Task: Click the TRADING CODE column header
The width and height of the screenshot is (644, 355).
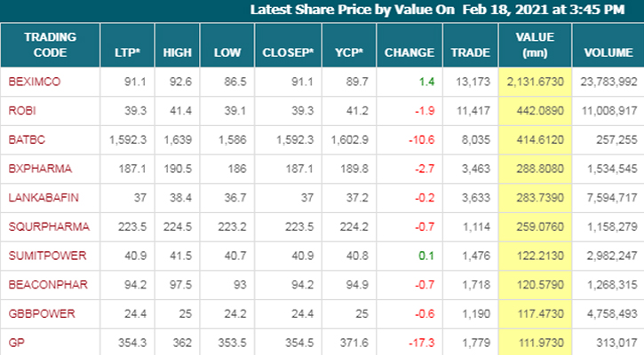Action: pos(50,44)
